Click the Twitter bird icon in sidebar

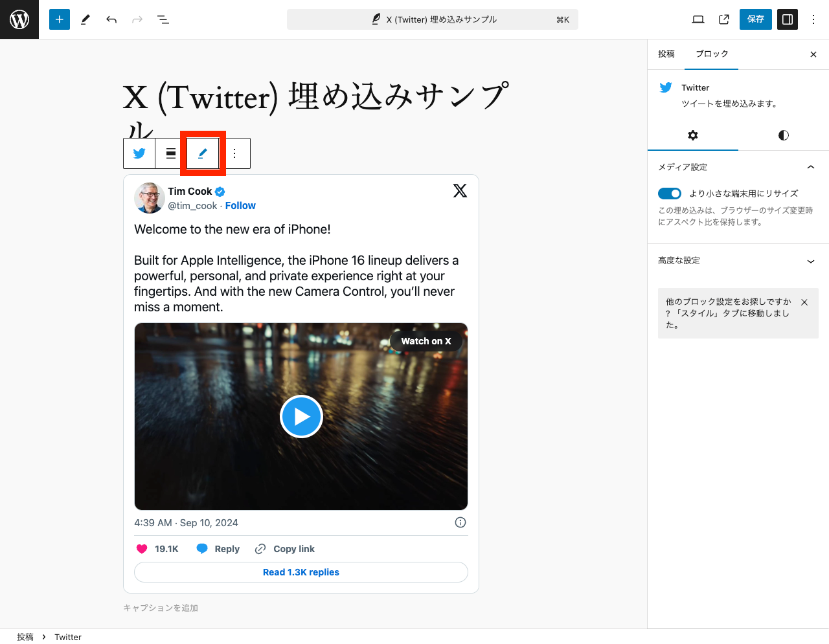click(x=666, y=87)
